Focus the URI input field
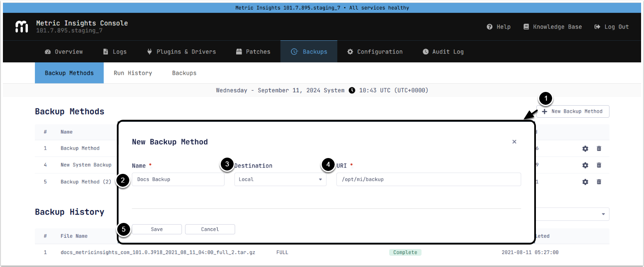644x267 pixels. 428,179
